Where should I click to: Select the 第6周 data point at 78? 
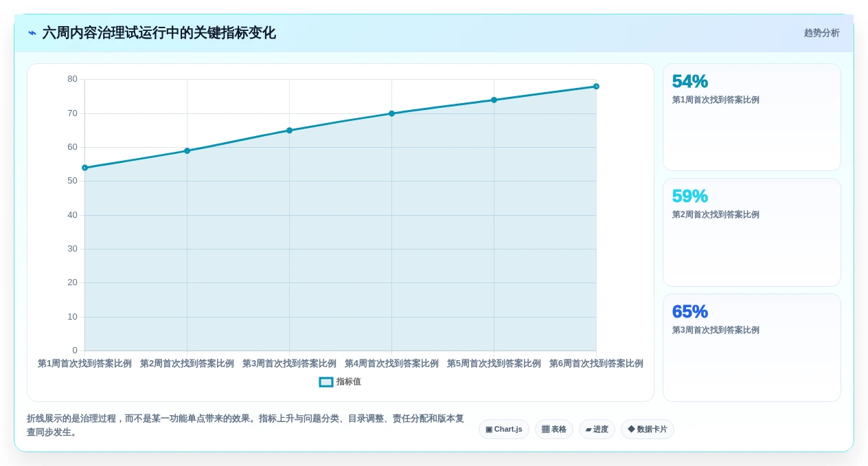click(x=596, y=87)
